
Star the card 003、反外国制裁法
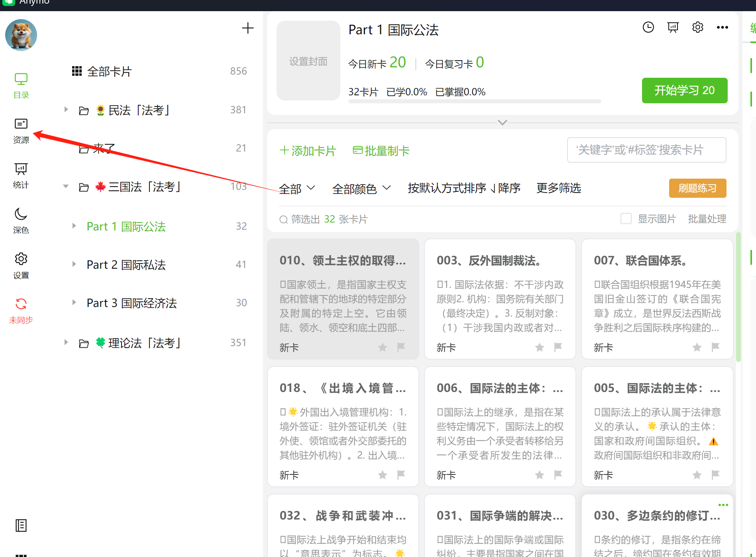coord(540,347)
